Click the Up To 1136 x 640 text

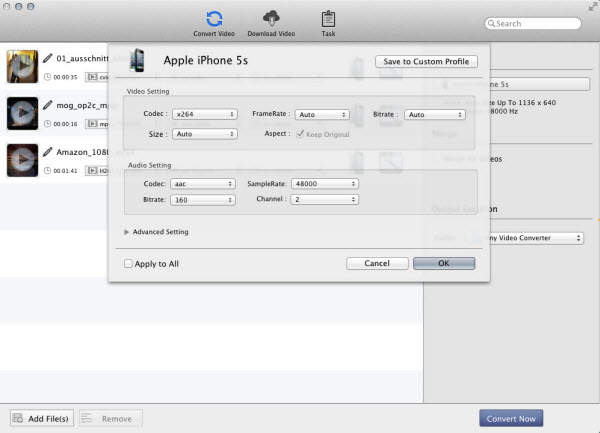pyautogui.click(x=526, y=103)
